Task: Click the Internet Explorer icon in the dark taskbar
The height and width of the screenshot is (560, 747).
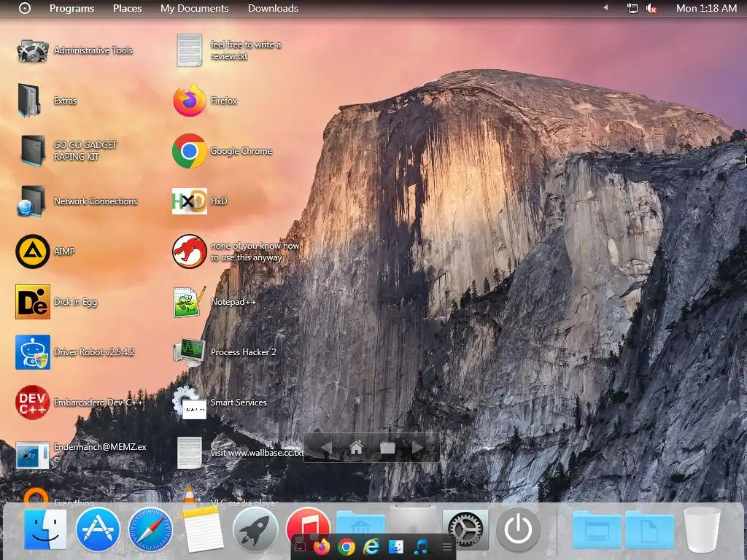Action: [371, 547]
